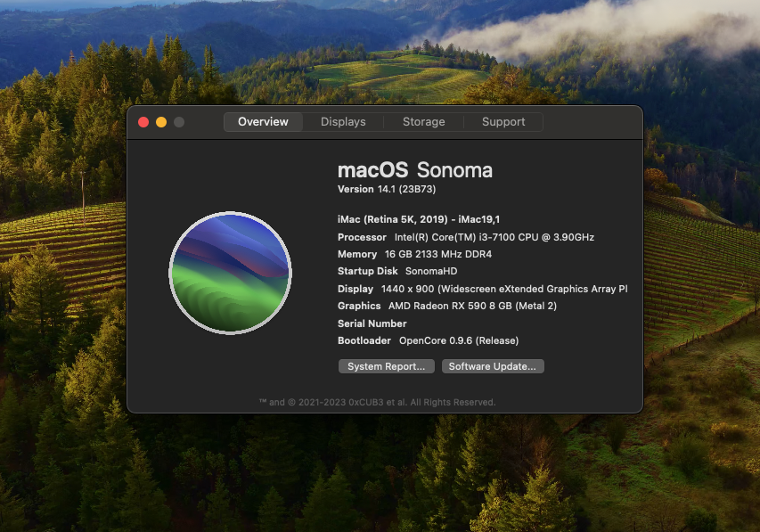Click the disabled gray zoom button
The width and height of the screenshot is (760, 532).
(179, 122)
